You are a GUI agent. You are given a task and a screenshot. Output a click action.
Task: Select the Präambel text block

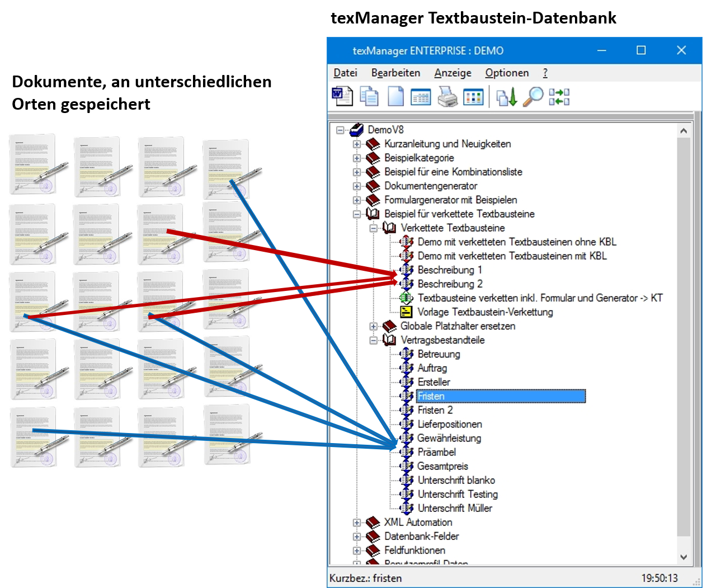(436, 452)
